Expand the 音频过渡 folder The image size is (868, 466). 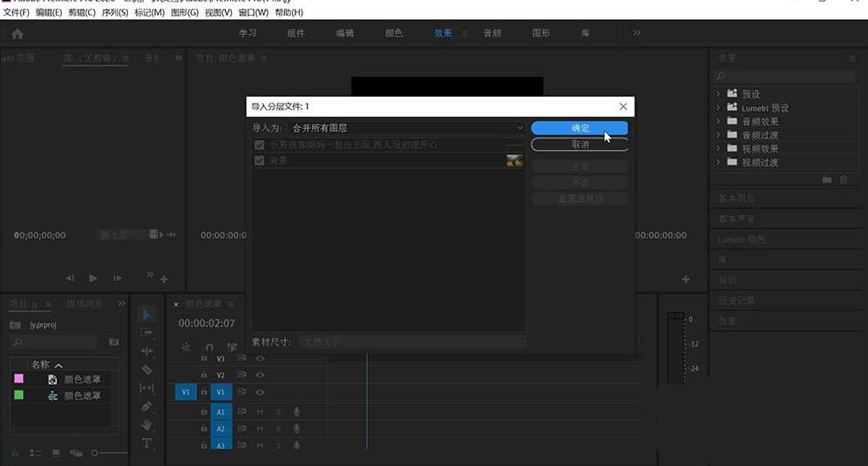718,134
